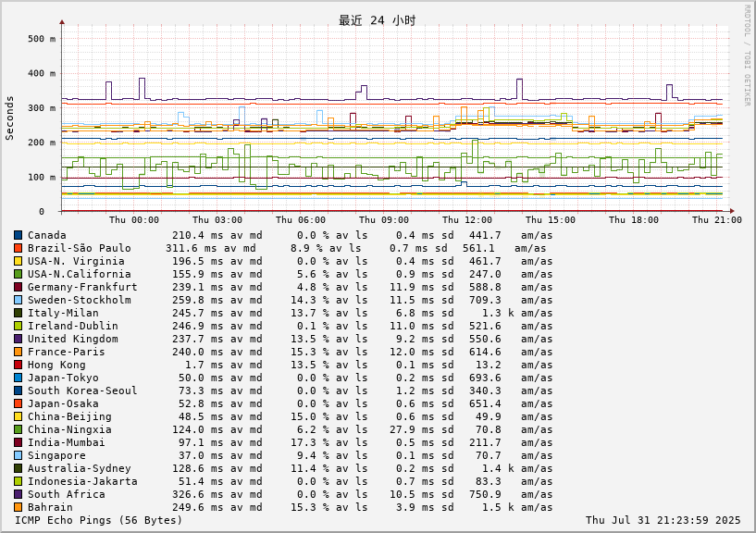Select India-Mumbai's "17.3 %" loss value
The width and height of the screenshot is (756, 533).
(310, 443)
